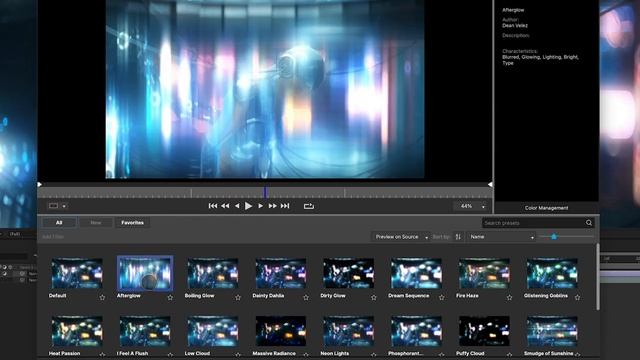Click the Characteristics tags text
This screenshot has width=640, height=360.
pyautogui.click(x=540, y=60)
